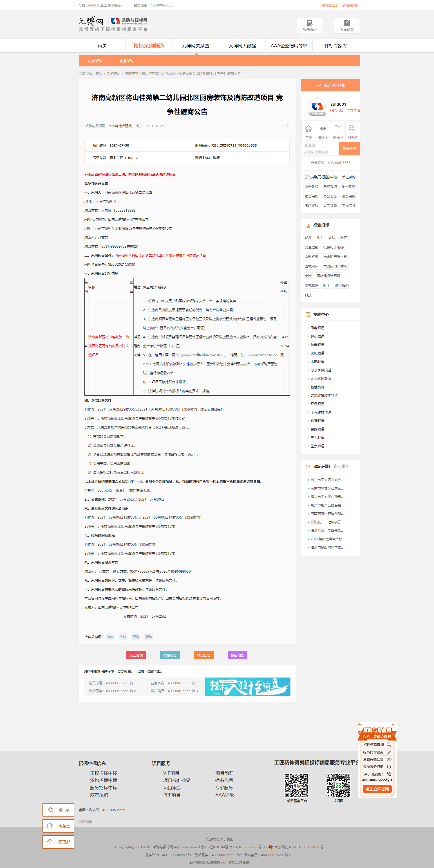The height and width of the screenshot is (868, 434).
Task: Click the 装饰 recommended keyword tag
Action: [110, 637]
